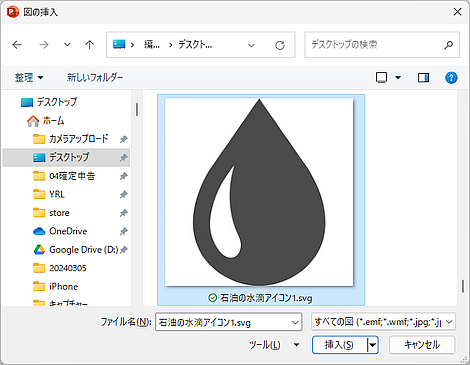Click pin icon beside store
Screen dimensions: 470x365
point(123,213)
